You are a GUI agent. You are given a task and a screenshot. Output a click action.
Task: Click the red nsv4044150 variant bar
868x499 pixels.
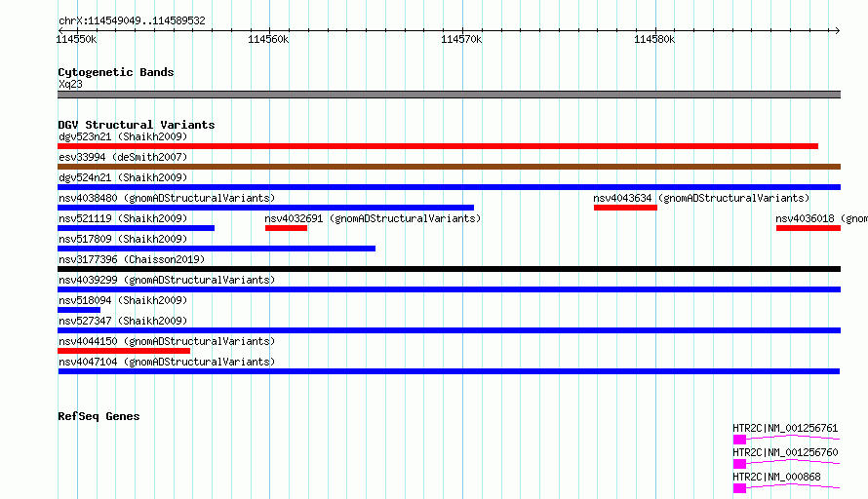[124, 351]
